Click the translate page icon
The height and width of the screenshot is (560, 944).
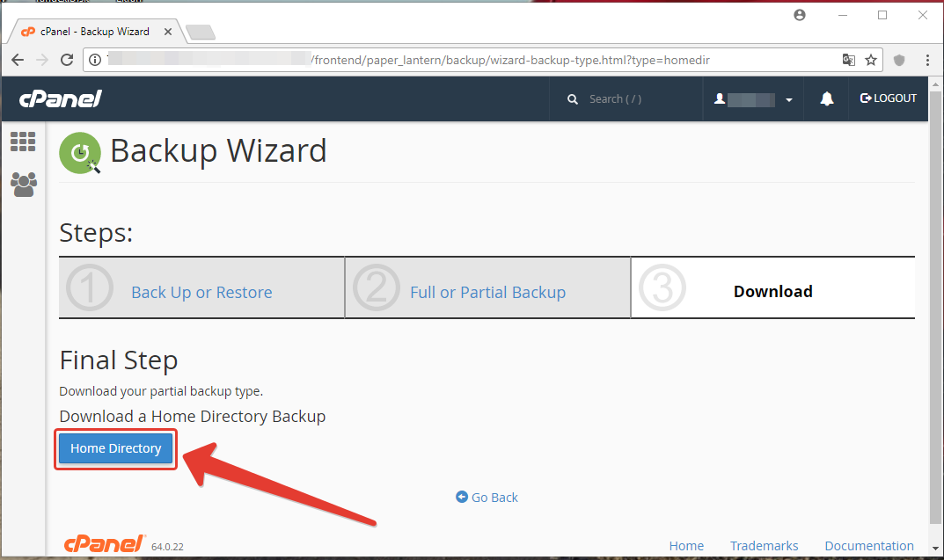tap(848, 60)
